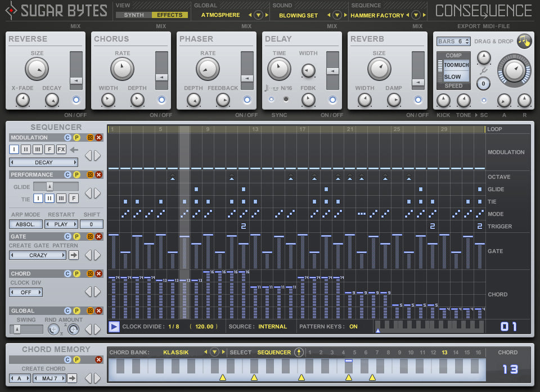Viewport: 540px width, 392px height.
Task: Click the create chord arrow button
Action: (x=72, y=379)
